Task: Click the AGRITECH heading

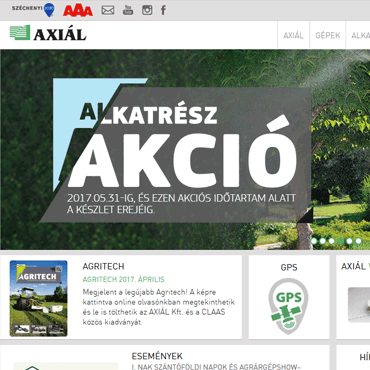Action: (x=103, y=266)
